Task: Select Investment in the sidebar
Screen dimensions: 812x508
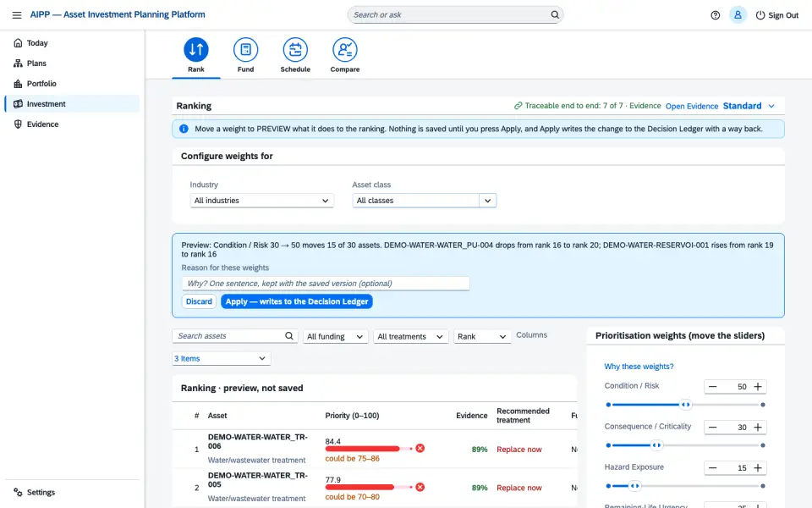Action: coord(72,103)
